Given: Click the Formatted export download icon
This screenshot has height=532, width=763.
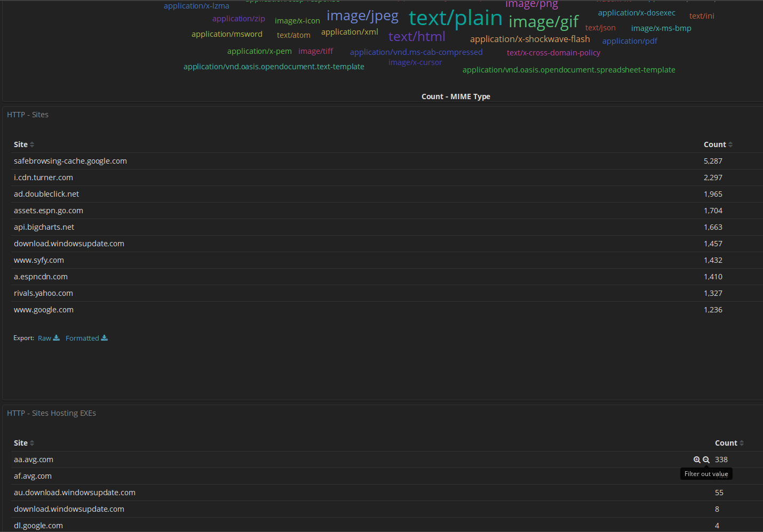Looking at the screenshot, I should tap(103, 337).
